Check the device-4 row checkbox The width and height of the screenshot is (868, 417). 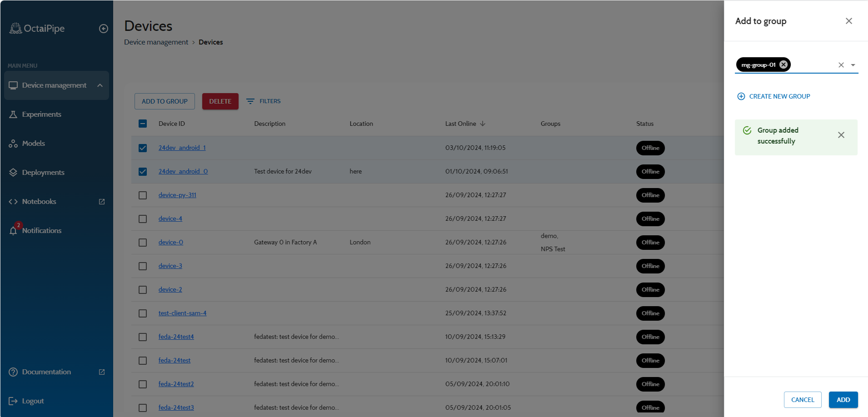tap(143, 219)
